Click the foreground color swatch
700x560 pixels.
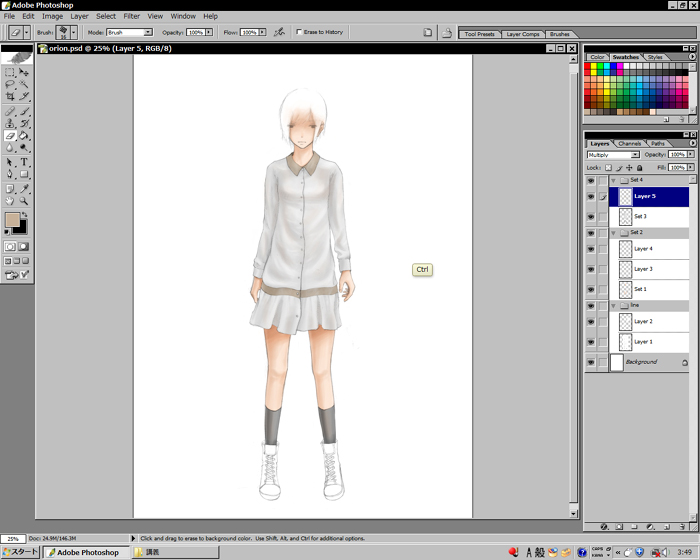tap(13, 219)
